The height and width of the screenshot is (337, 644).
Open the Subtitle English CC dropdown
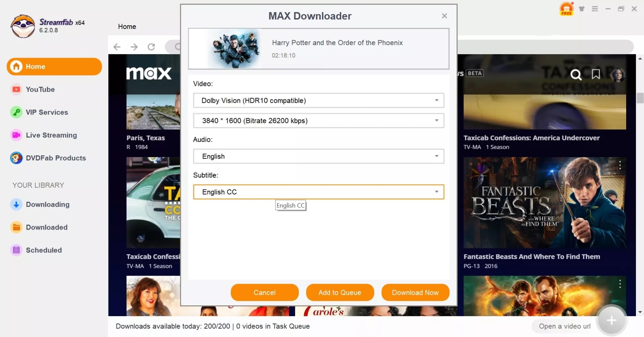point(319,192)
